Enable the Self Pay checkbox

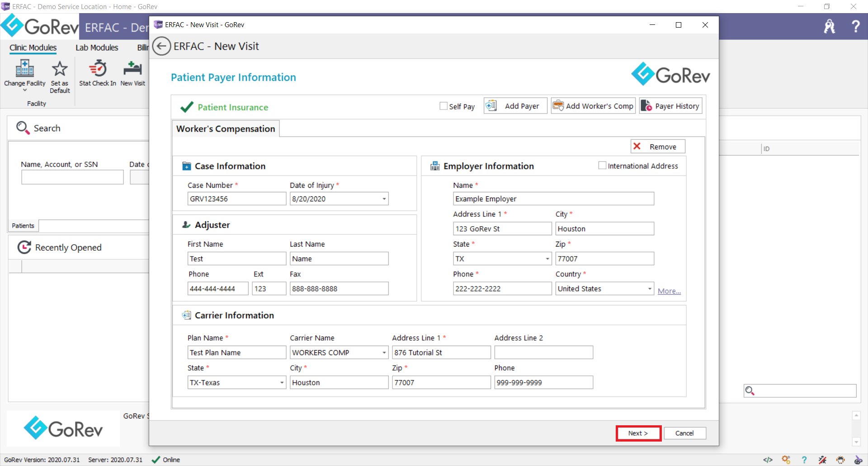point(443,106)
